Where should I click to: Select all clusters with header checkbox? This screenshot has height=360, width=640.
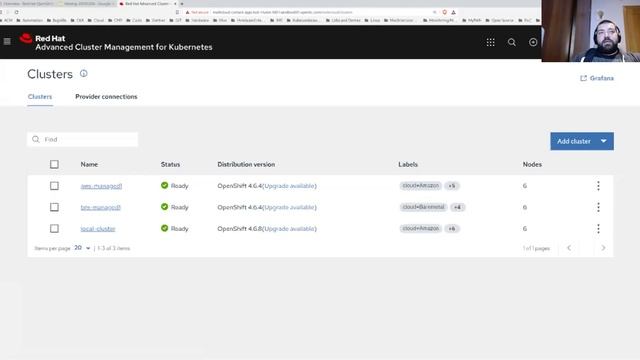point(54,164)
